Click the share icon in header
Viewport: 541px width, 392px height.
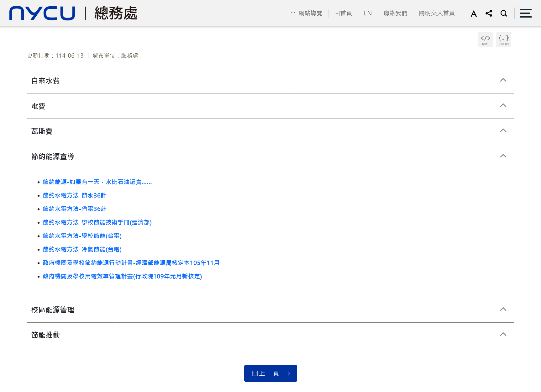(x=489, y=13)
